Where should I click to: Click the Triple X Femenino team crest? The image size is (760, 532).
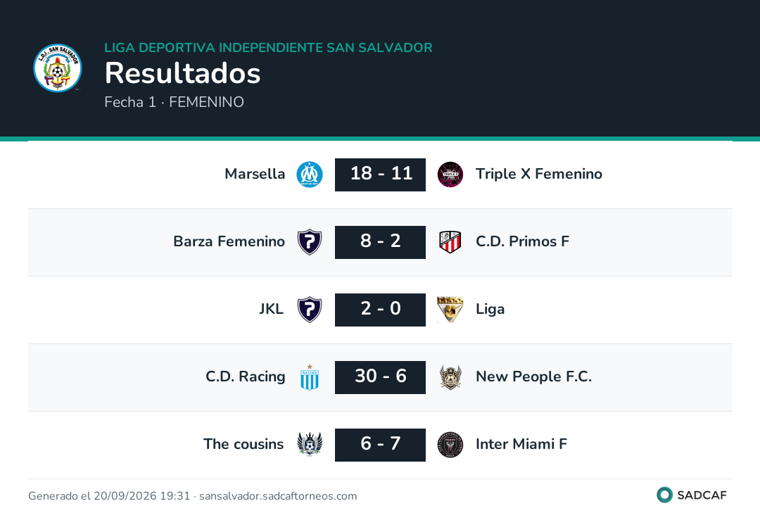pyautogui.click(x=450, y=175)
